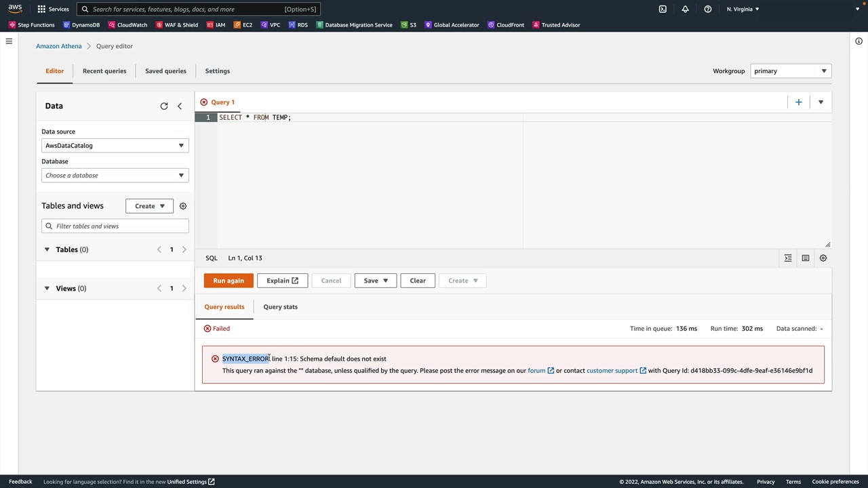The height and width of the screenshot is (488, 868).
Task: Go to next Tables page
Action: tap(184, 250)
